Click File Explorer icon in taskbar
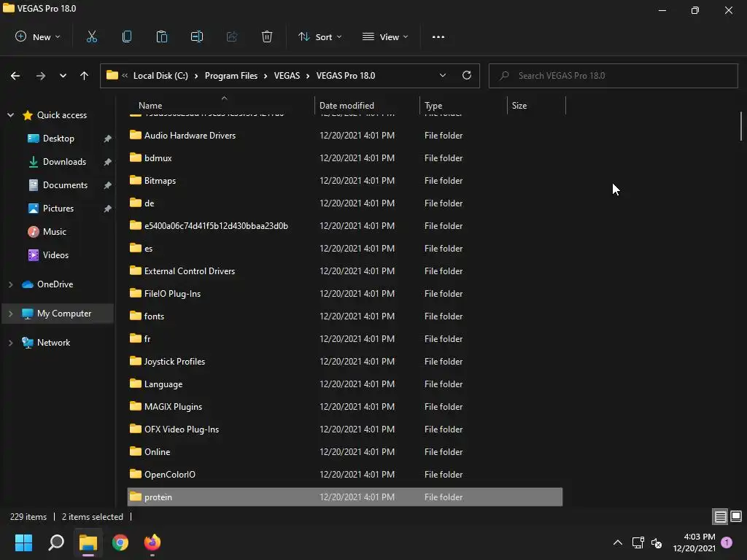 click(x=88, y=542)
